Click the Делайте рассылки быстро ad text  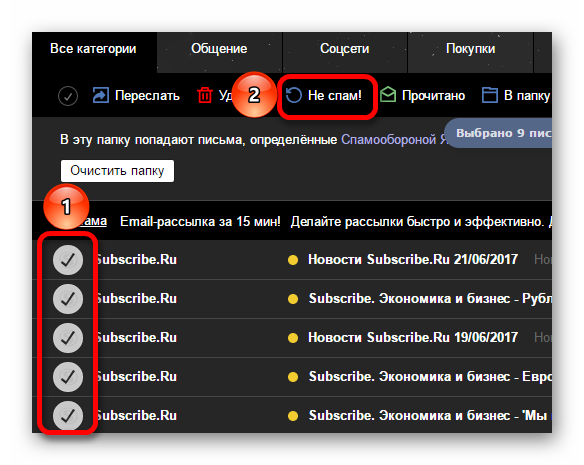coord(421,222)
